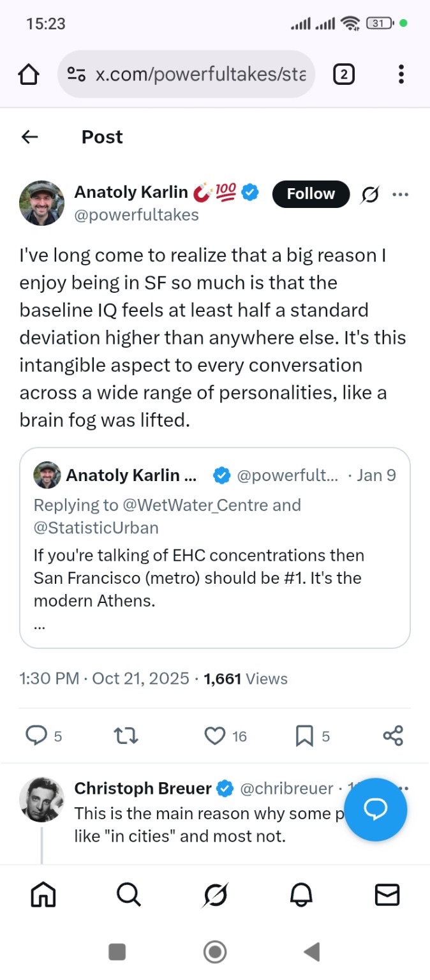Bookmark this post

(x=304, y=736)
